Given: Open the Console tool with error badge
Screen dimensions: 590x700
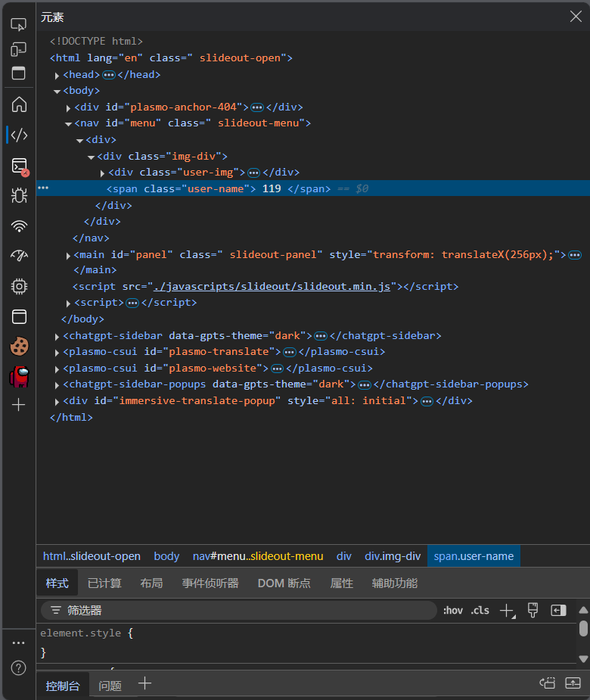Looking at the screenshot, I should pos(20,166).
